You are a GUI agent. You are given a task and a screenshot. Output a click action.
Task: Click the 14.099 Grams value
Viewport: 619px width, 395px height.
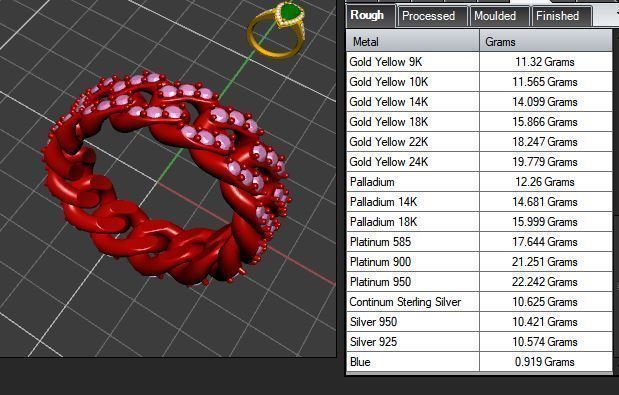545,102
